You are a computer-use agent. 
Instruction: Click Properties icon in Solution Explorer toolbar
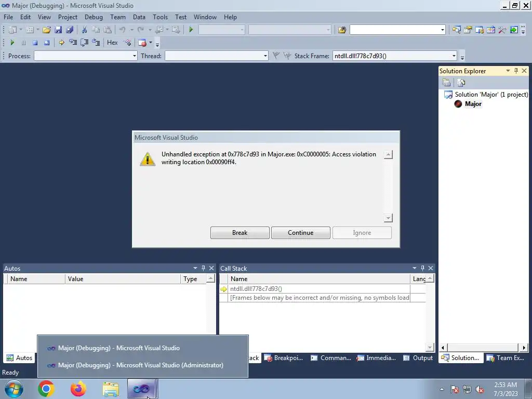446,83
